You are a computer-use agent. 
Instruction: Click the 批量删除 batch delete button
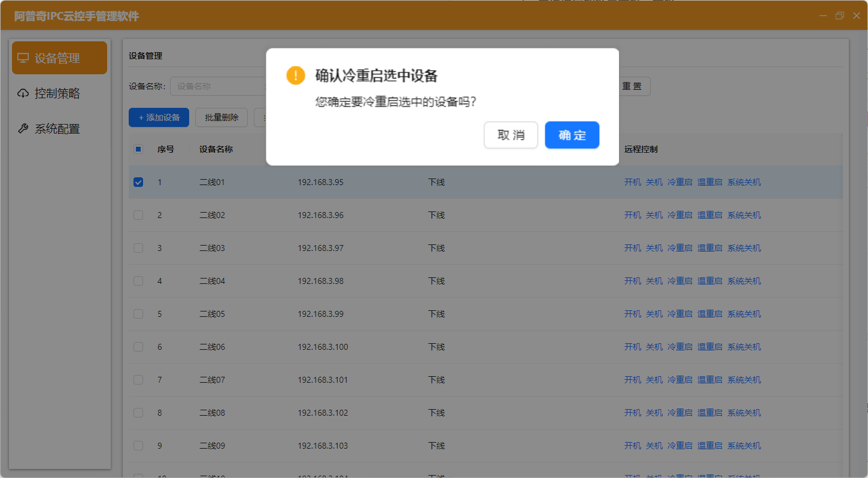pos(221,117)
